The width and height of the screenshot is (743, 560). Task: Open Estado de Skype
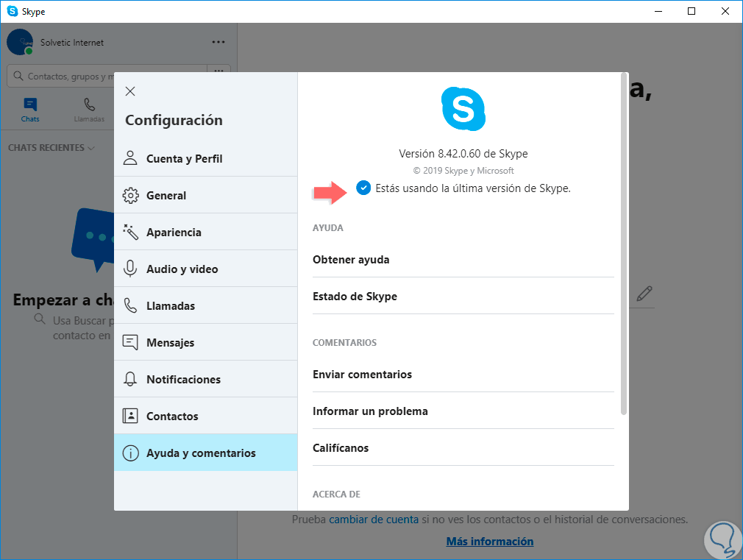[x=463, y=297]
